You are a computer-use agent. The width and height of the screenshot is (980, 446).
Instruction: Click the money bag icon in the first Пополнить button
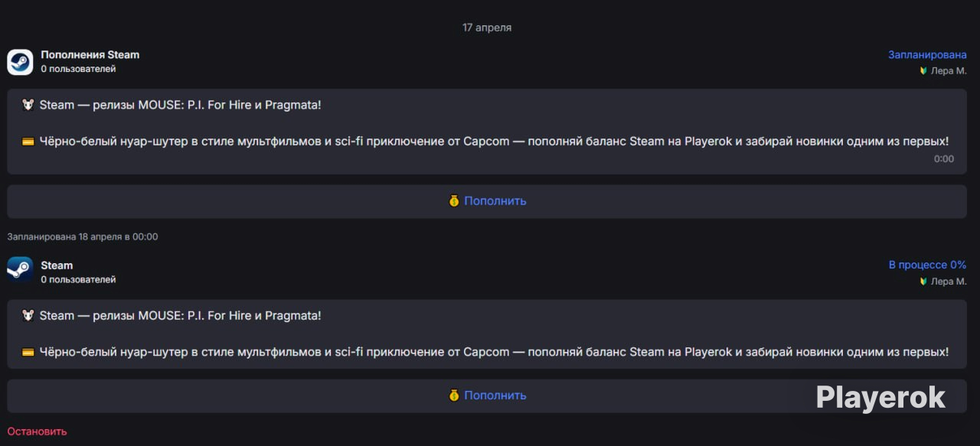point(454,201)
